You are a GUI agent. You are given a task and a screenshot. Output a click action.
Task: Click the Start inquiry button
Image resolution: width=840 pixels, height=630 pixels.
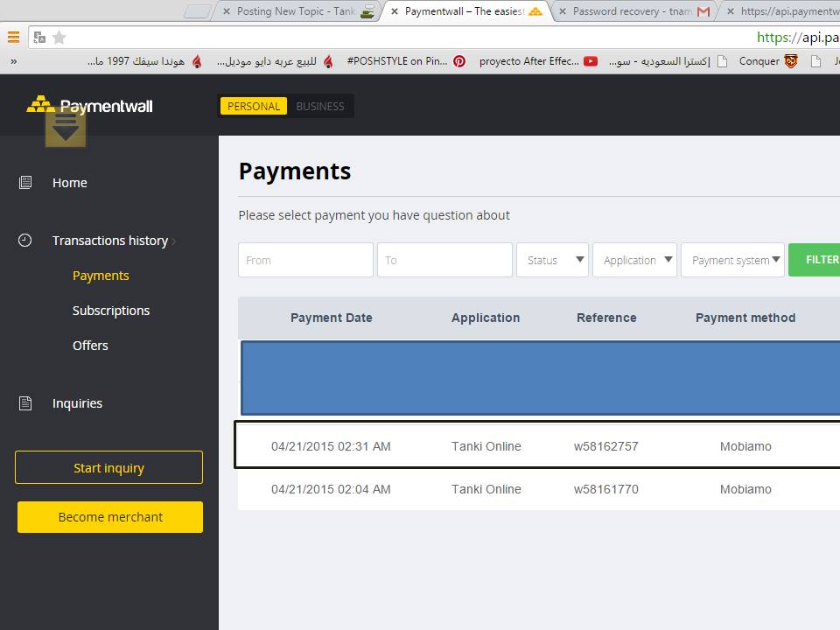point(108,468)
